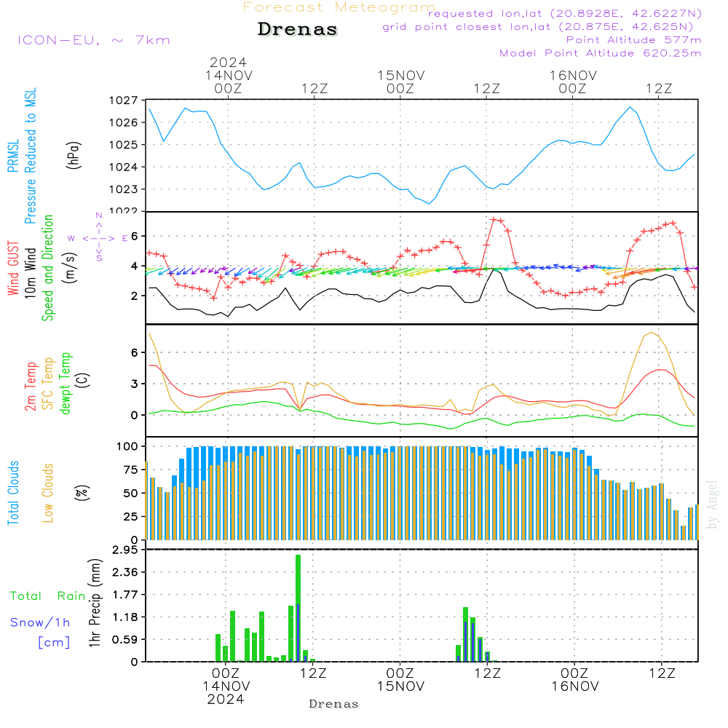Viewport: 728px width, 728px height.
Task: Select the 1026 pressure axis value
Action: [x=124, y=122]
